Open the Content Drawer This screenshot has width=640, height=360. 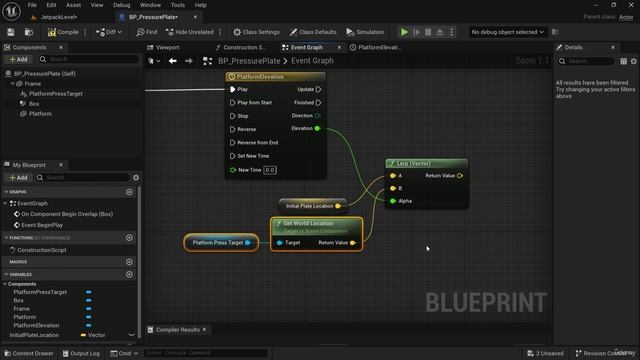(x=29, y=353)
